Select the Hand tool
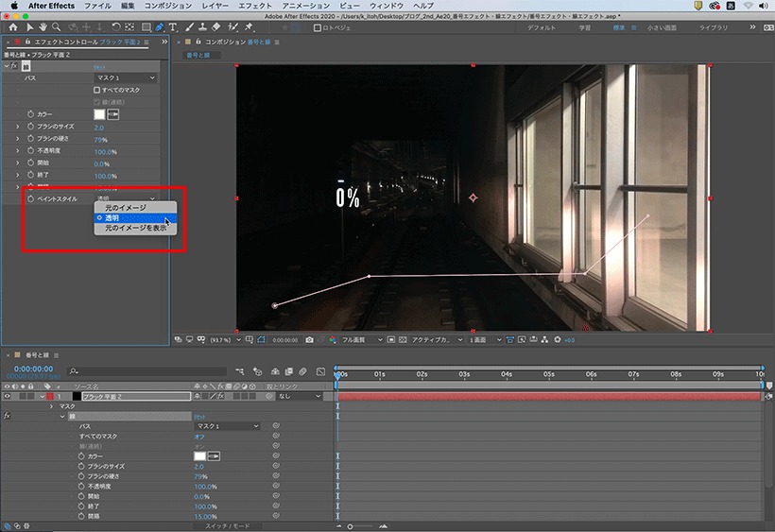775x532 pixels. 43,27
